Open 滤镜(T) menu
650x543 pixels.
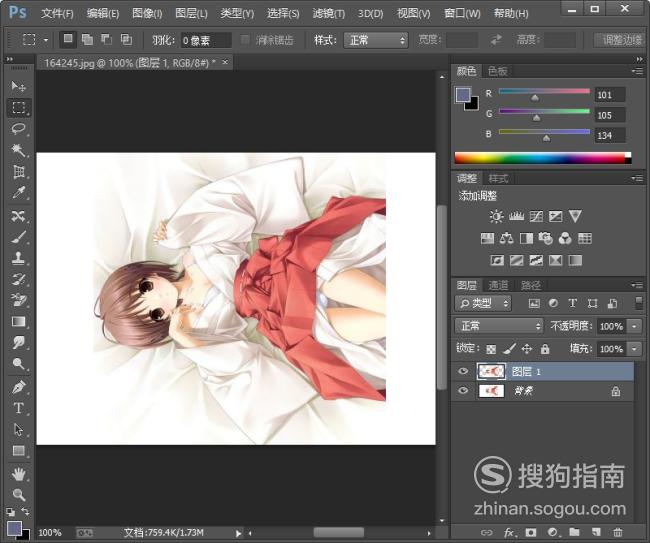329,14
